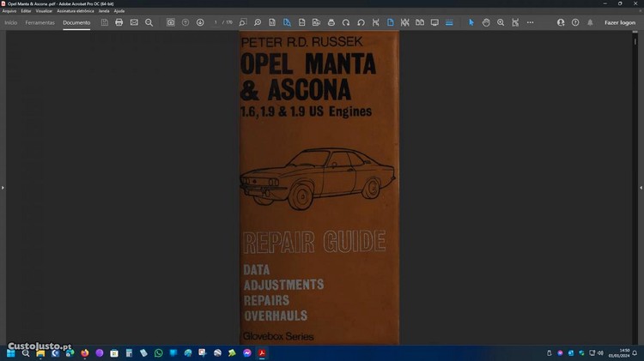Expand the right tools pane arrow
The height and width of the screenshot is (361, 644).
[641, 187]
